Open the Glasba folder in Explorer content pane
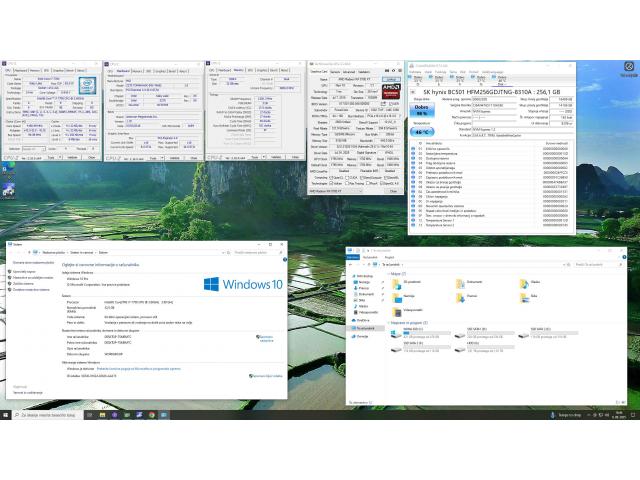640x480 pixels. coord(530,283)
